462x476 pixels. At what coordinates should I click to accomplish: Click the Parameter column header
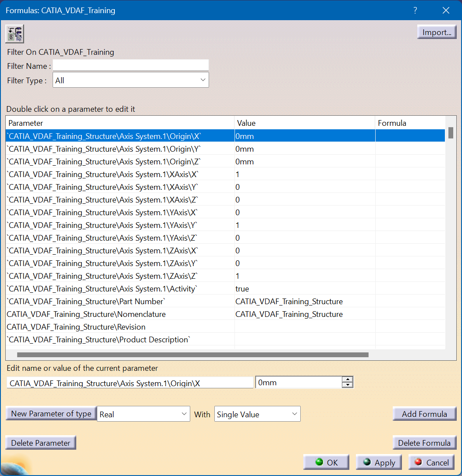(x=120, y=123)
